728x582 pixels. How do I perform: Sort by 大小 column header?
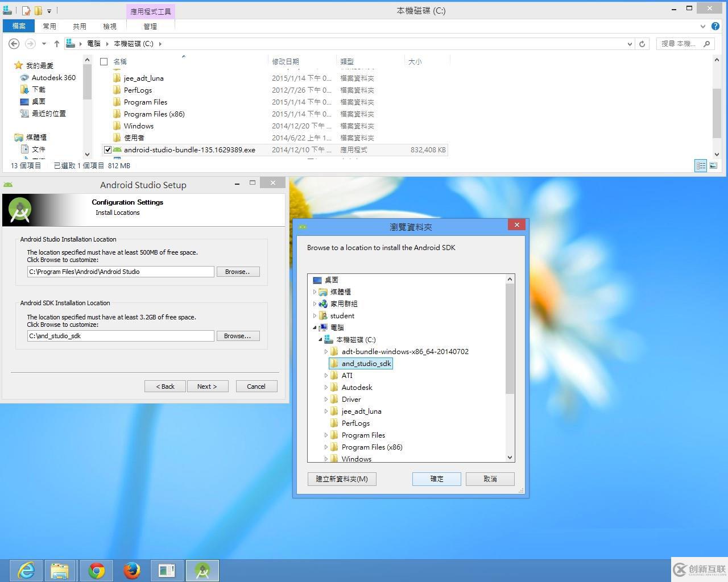coord(415,61)
